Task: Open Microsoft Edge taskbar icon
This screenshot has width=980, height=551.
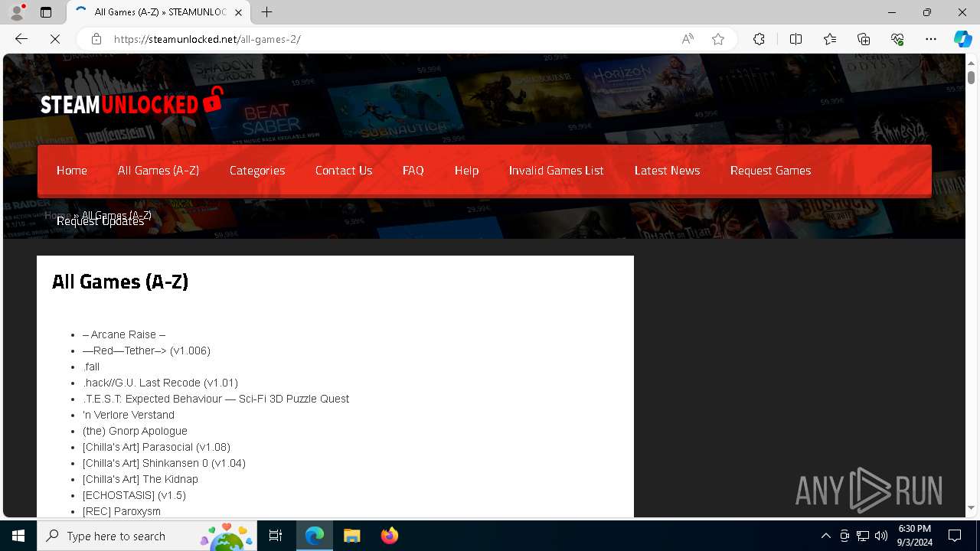Action: [x=315, y=536]
